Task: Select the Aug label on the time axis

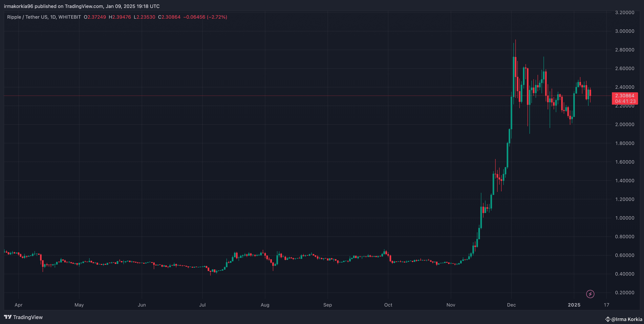Action: pos(265,305)
